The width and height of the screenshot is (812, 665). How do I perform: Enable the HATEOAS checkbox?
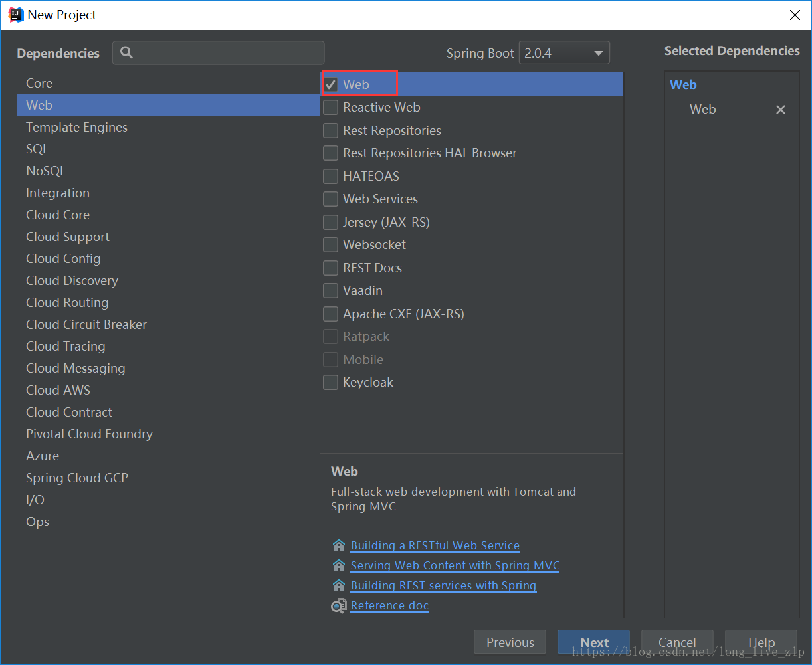pos(330,176)
